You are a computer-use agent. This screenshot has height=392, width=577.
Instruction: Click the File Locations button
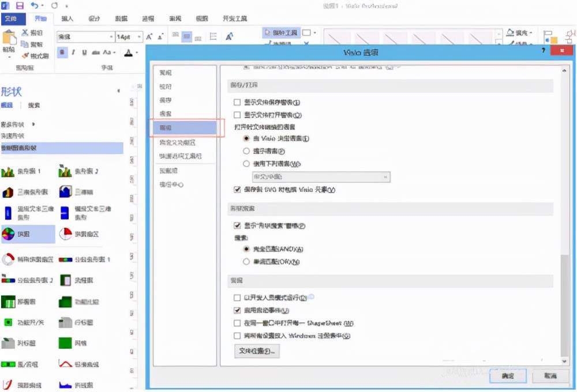(257, 351)
